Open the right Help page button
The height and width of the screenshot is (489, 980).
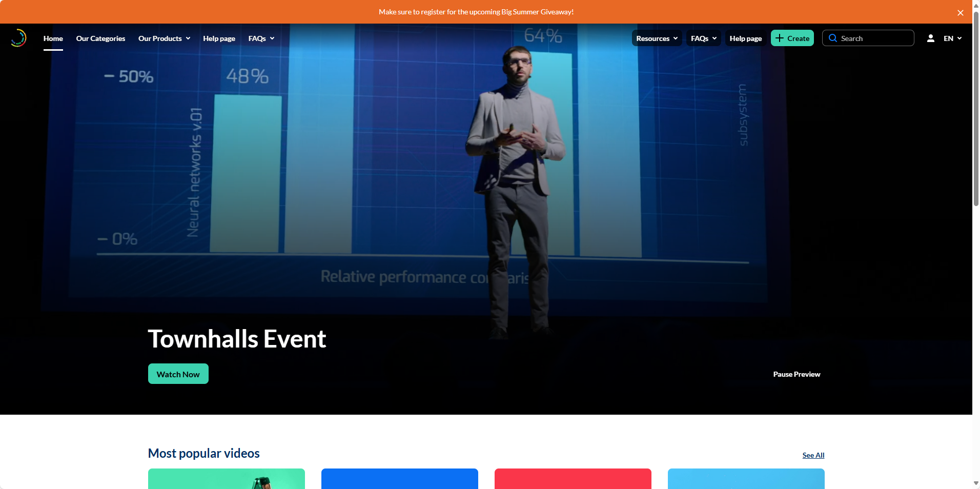[746, 38]
